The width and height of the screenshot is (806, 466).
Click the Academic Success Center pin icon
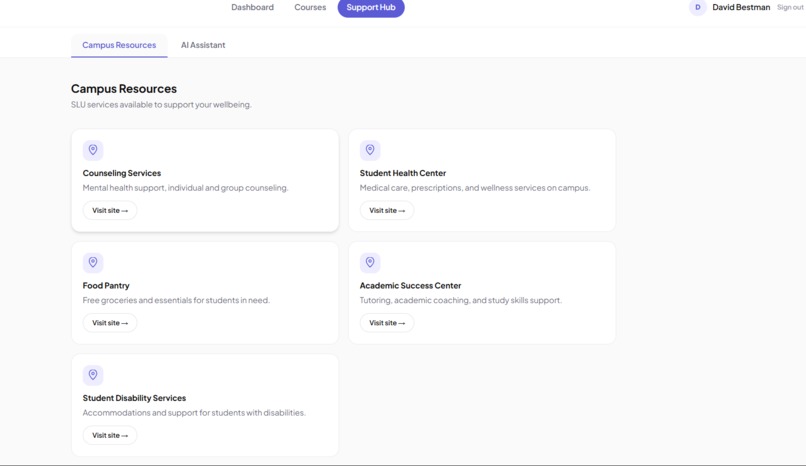(370, 263)
